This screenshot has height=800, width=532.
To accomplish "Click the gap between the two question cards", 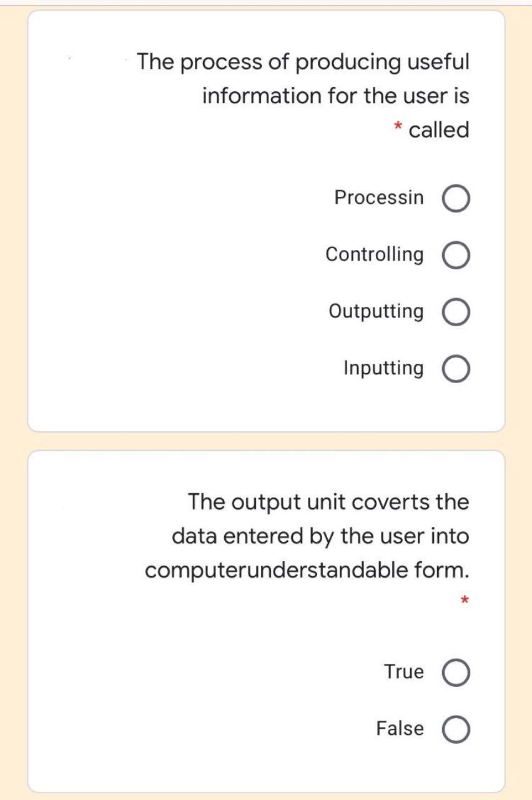I will 266,441.
